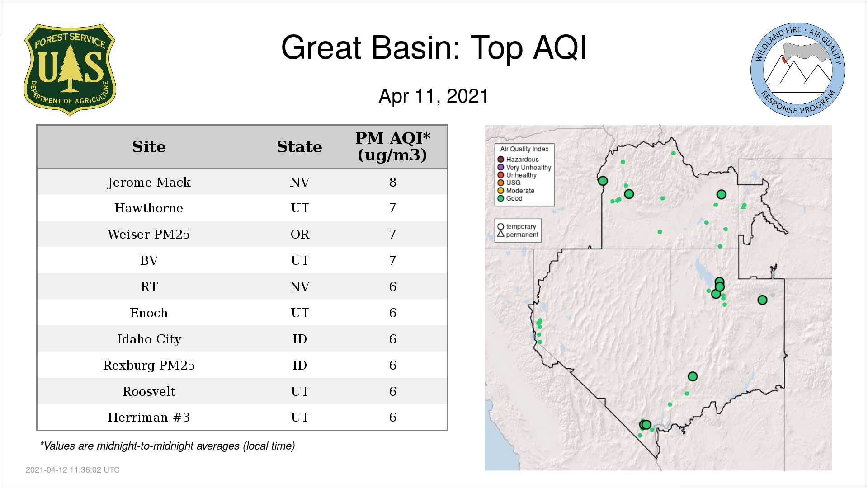The width and height of the screenshot is (868, 488).
Task: Click the permanent triangle symbol in legend
Action: point(500,234)
